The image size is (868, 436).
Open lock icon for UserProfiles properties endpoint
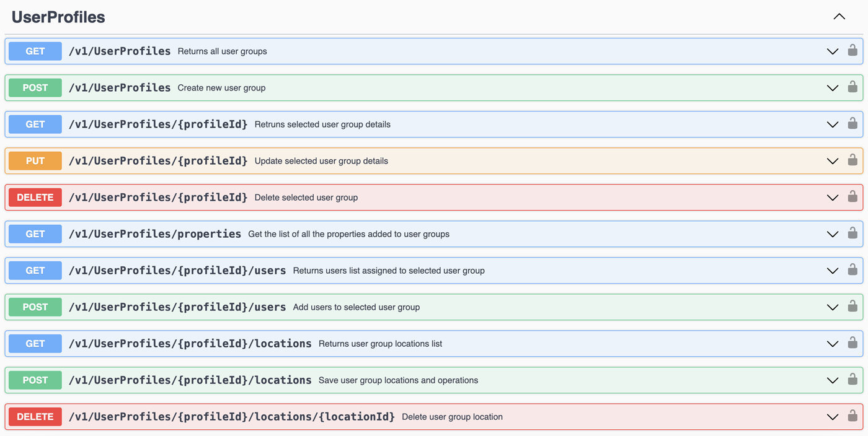click(x=852, y=233)
